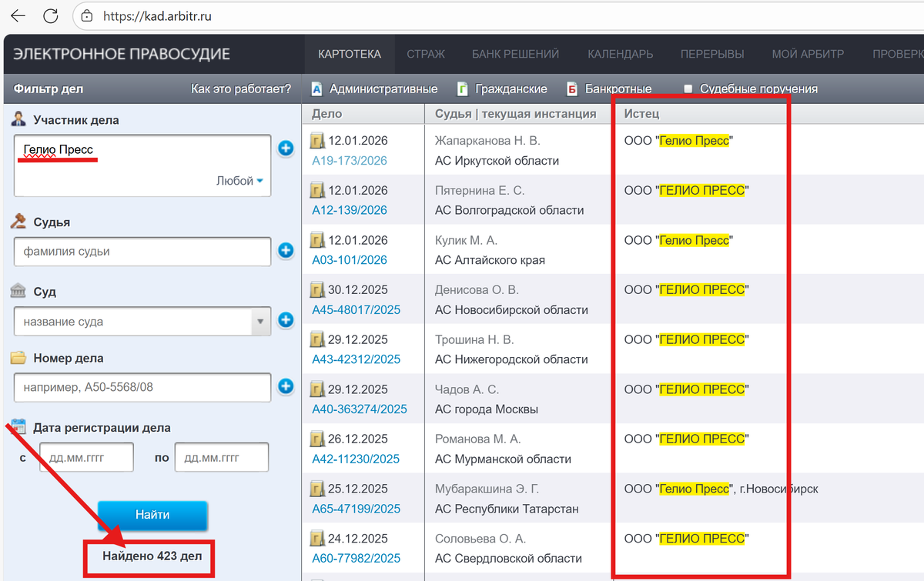This screenshot has height=581, width=924.
Task: Click case type icon for A42-11230/2025
Action: tap(317, 439)
